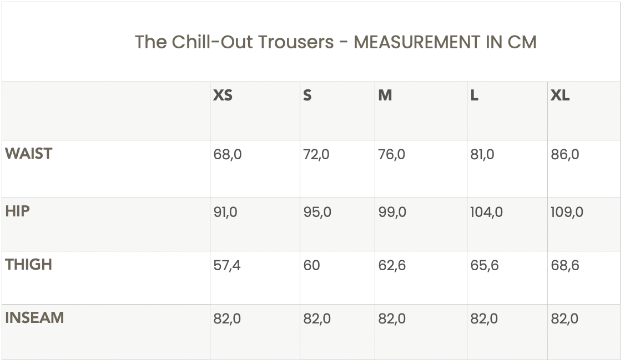This screenshot has height=364, width=625.
Task: Select the S hip value 95,0
Action: click(317, 212)
